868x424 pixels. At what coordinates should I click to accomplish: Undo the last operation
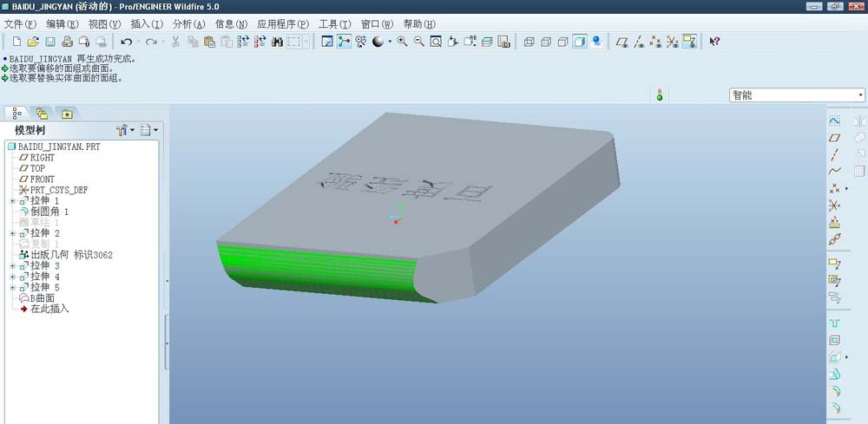coord(126,42)
